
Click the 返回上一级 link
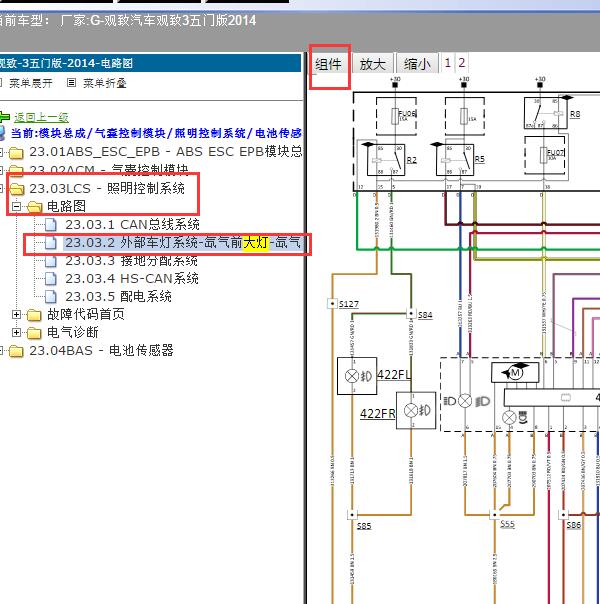[x=41, y=117]
